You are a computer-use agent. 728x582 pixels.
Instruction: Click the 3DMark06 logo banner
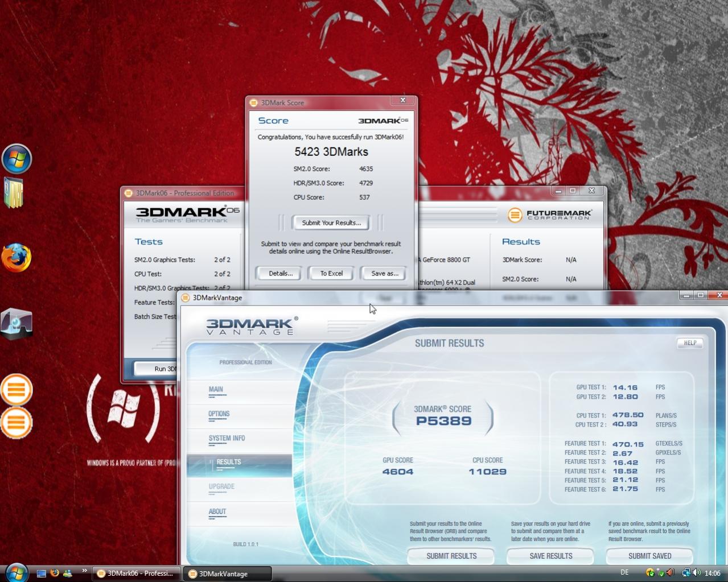click(187, 214)
